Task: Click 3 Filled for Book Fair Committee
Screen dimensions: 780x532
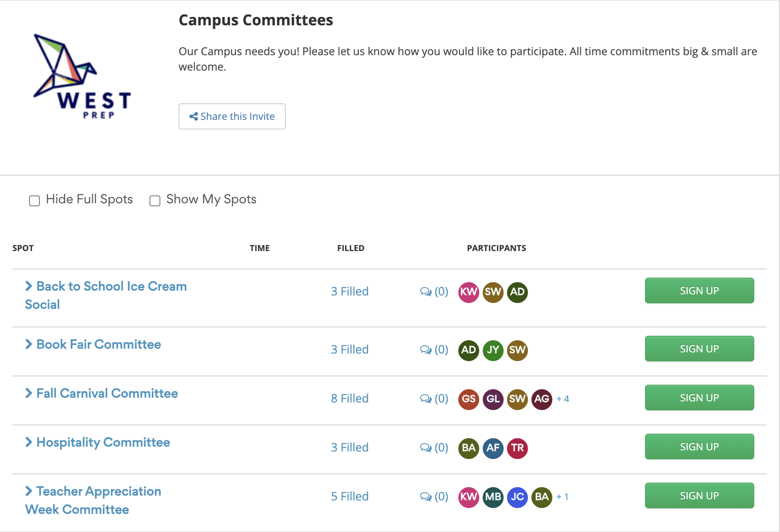Action: click(x=350, y=349)
